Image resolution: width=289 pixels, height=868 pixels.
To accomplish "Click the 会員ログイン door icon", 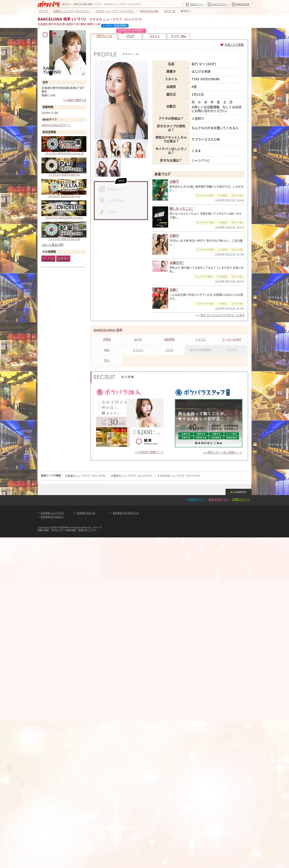I will pyautogui.click(x=187, y=4).
